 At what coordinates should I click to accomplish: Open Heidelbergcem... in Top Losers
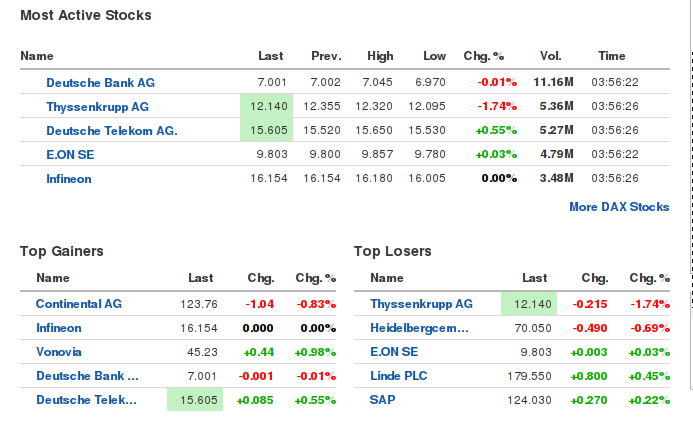(x=419, y=328)
